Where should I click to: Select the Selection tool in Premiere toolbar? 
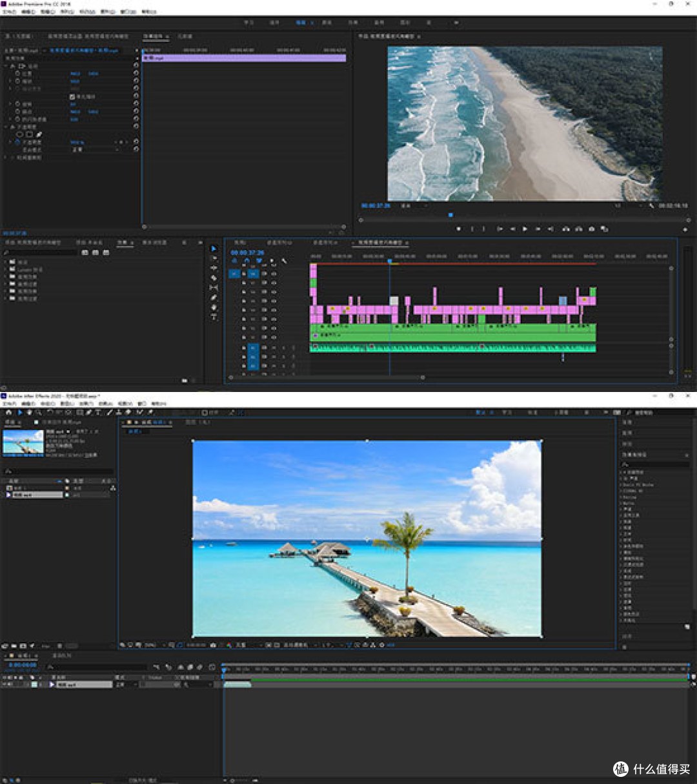point(214,249)
